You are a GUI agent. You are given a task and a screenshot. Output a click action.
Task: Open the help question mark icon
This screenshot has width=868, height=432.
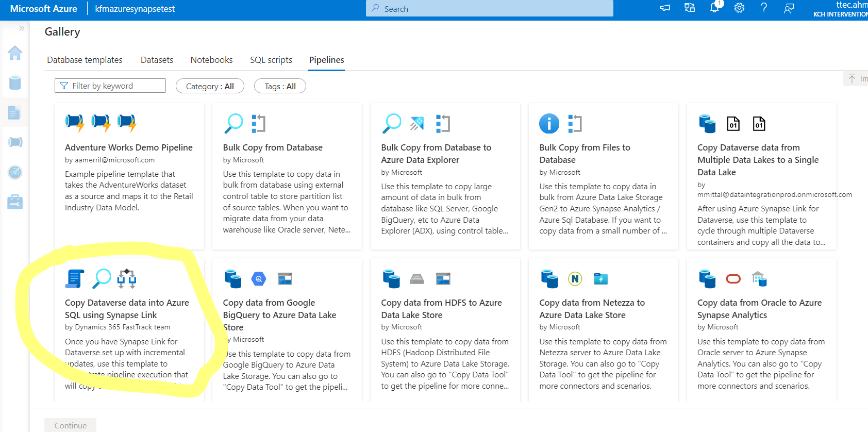(x=764, y=8)
